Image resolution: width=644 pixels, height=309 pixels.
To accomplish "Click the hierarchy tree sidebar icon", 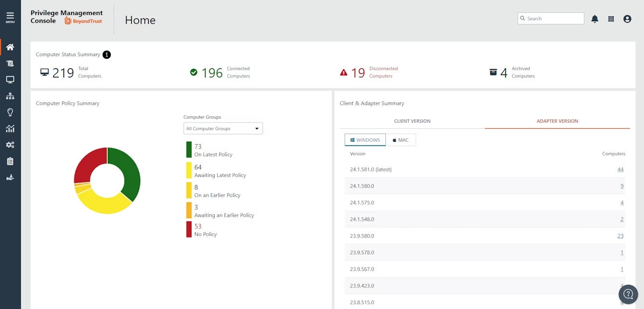I will [10, 96].
